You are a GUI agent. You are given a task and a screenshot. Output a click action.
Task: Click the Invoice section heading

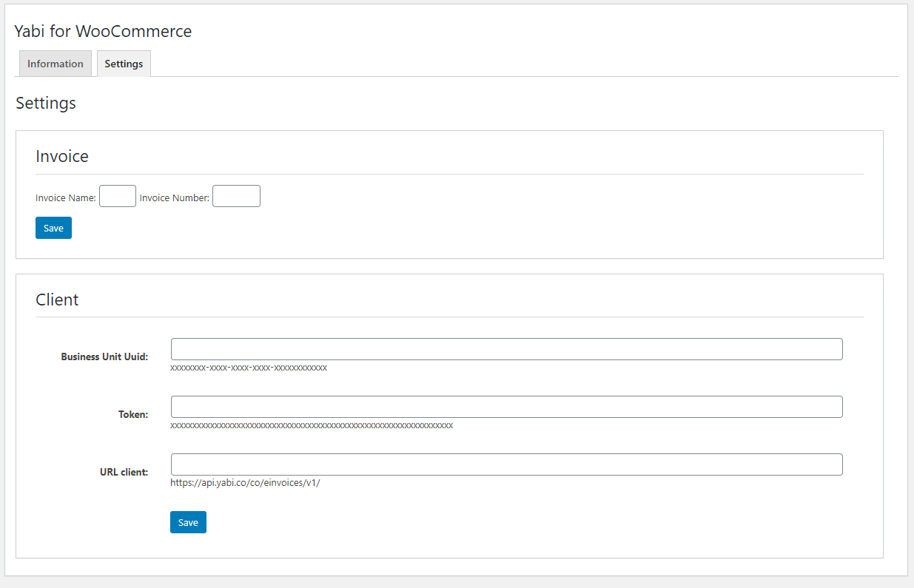click(62, 157)
